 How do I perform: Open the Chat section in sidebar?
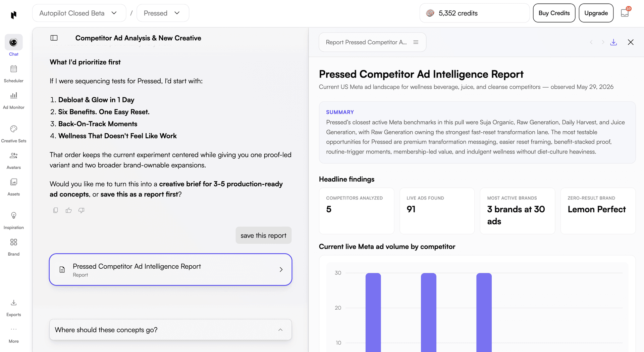pos(14,45)
